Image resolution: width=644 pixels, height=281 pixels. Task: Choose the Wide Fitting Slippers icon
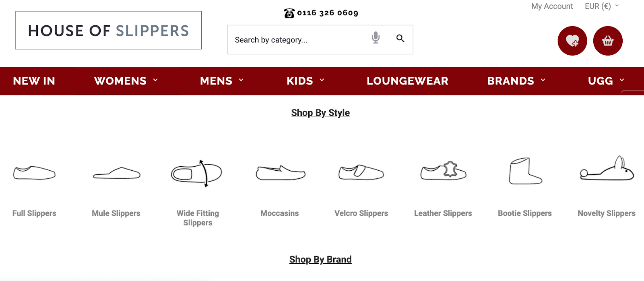(197, 172)
